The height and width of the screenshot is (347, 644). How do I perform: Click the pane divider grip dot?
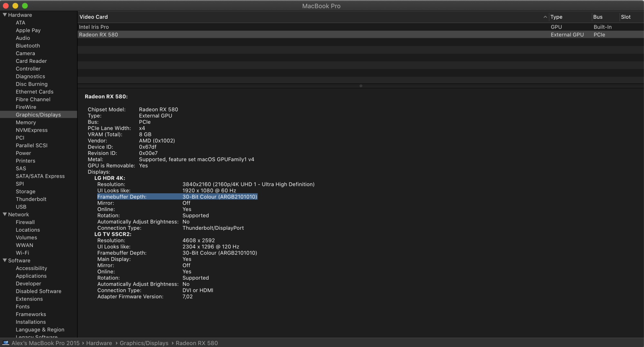(361, 86)
